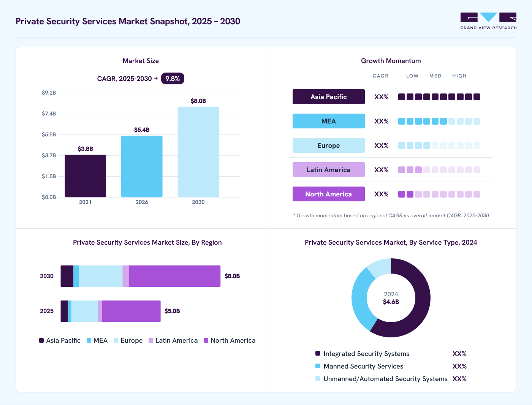
Task: Select the Latin America region label
Action: [329, 170]
